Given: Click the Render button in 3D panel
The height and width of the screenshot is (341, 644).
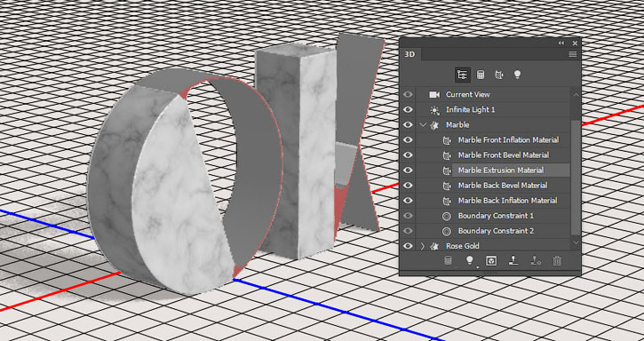Looking at the screenshot, I should click(491, 260).
